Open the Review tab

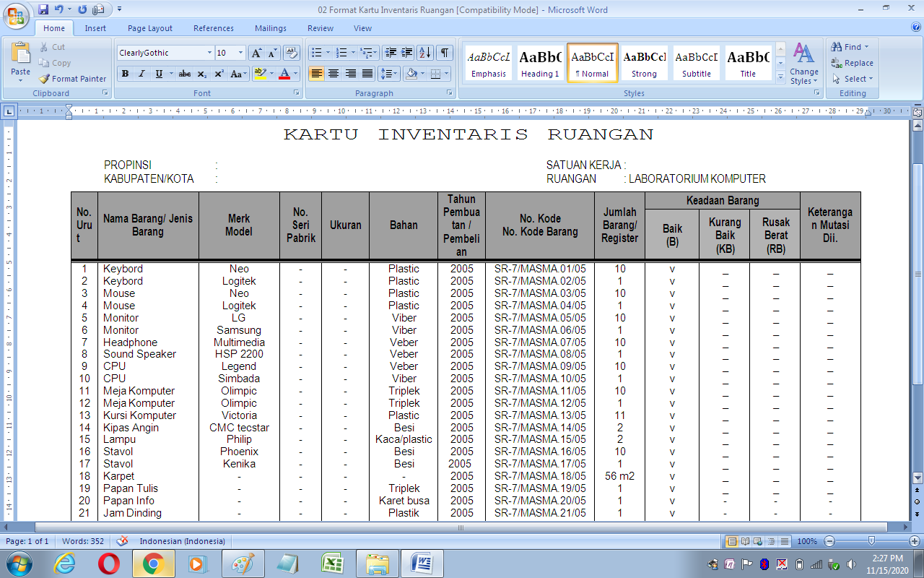321,28
